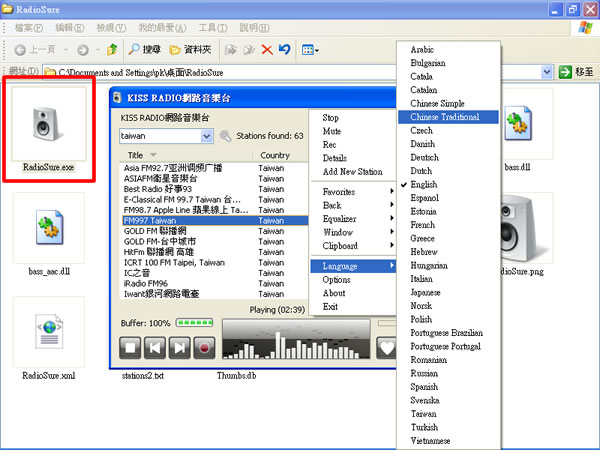Click the Explorer Back arrow icon

pyautogui.click(x=20, y=50)
